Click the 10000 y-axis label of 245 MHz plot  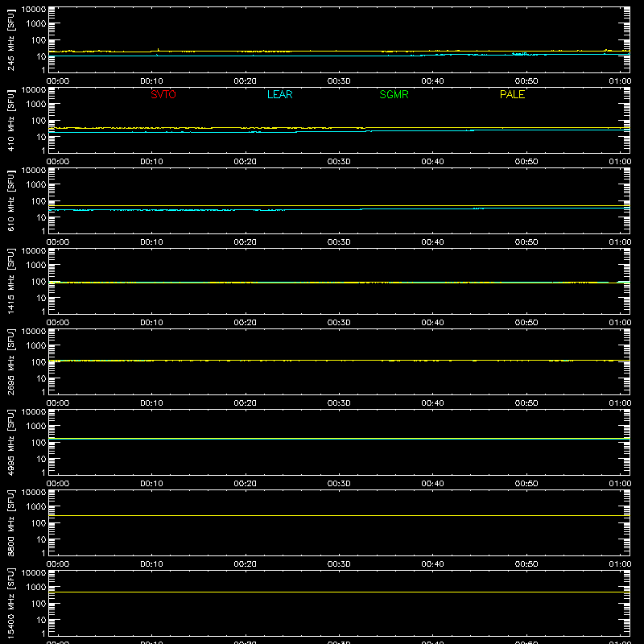[34, 10]
